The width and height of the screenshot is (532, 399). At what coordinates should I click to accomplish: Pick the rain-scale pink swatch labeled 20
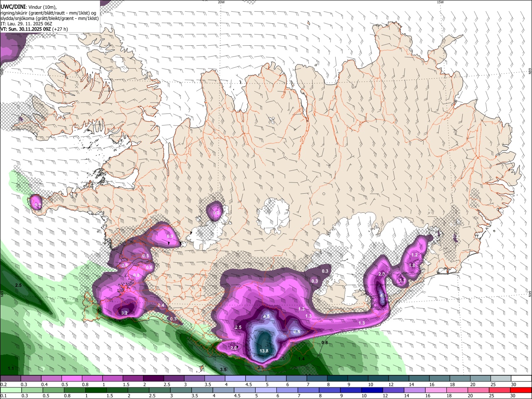click(x=479, y=390)
